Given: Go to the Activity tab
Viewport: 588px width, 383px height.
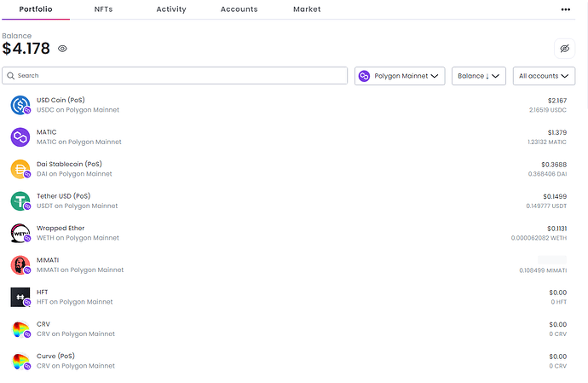Looking at the screenshot, I should (x=171, y=9).
